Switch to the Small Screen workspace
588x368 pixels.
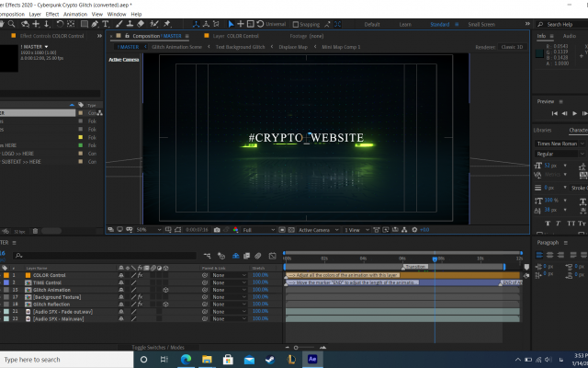click(x=481, y=25)
